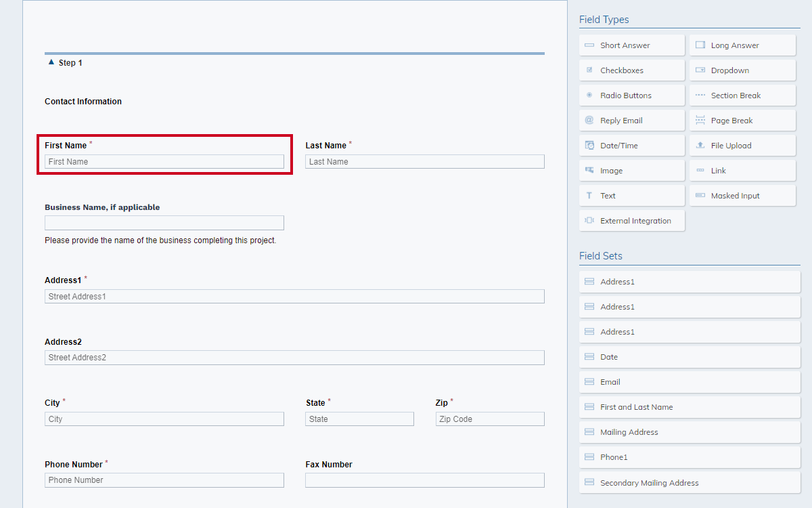812x508 pixels.
Task: Click the Fax Number input box
Action: [x=425, y=480]
